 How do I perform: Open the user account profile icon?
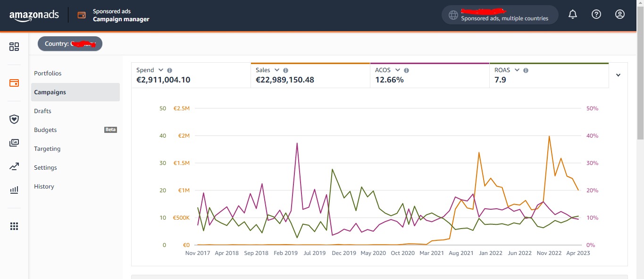620,15
